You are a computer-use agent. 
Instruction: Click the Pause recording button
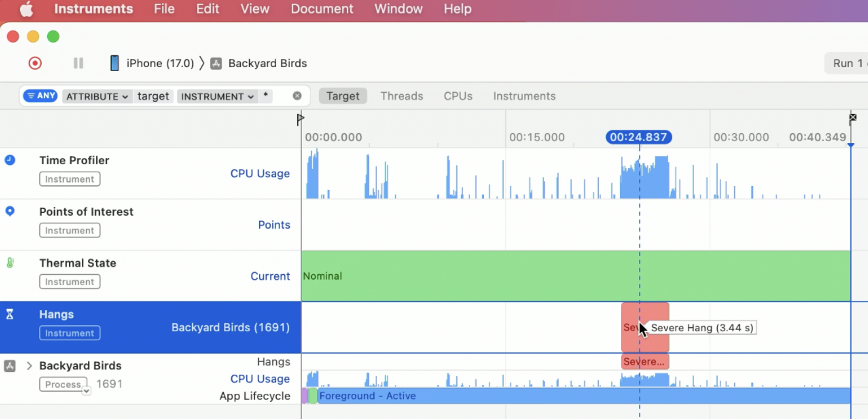79,63
